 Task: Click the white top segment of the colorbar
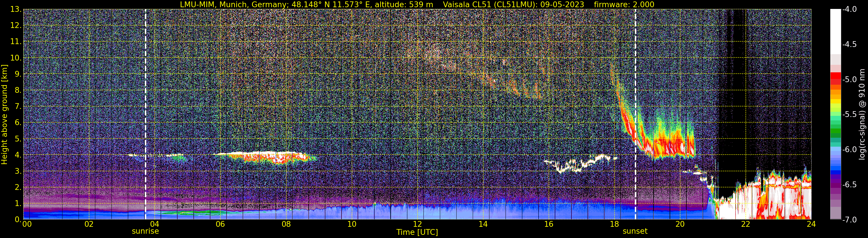(x=835, y=32)
